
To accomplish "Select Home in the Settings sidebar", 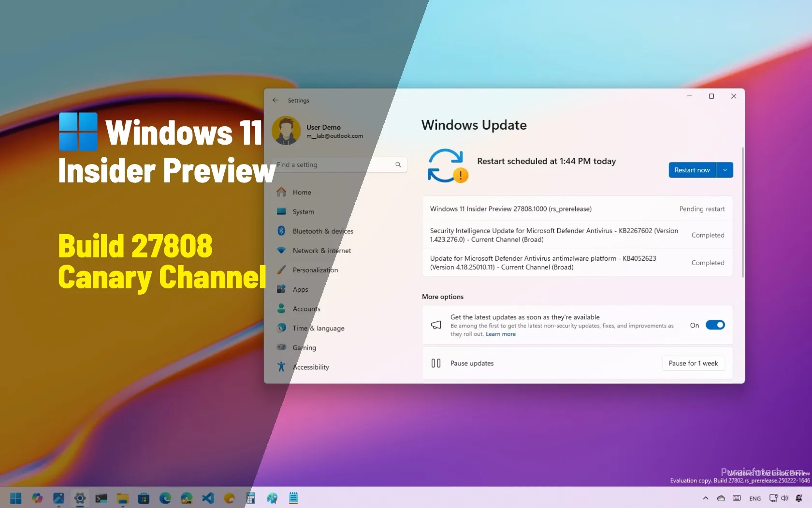I will (x=301, y=192).
